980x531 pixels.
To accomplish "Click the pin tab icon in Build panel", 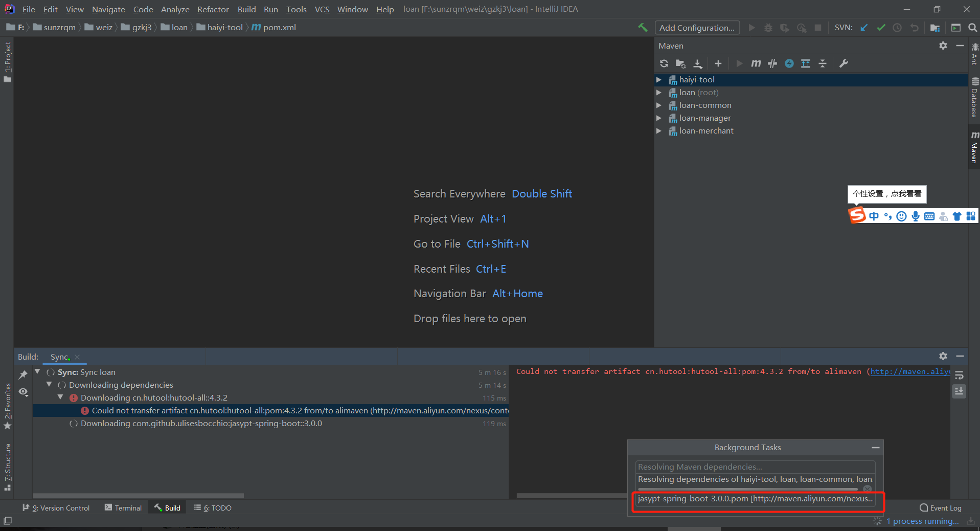I will (23, 375).
